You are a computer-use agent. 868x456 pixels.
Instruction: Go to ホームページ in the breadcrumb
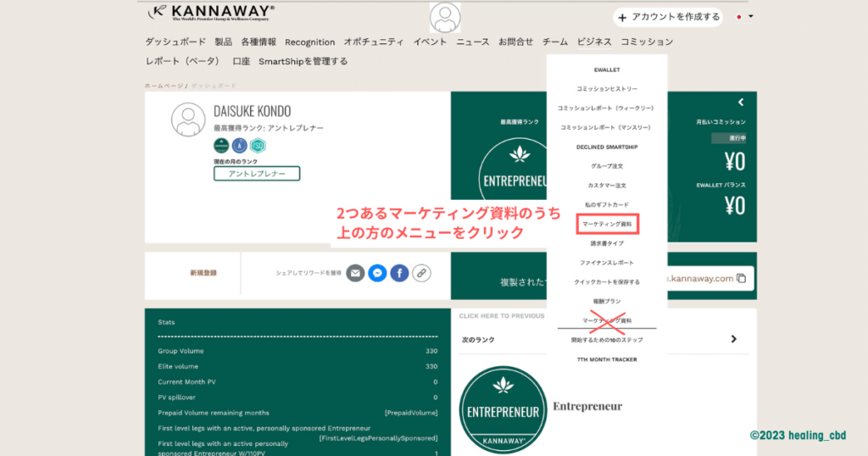pyautogui.click(x=164, y=86)
